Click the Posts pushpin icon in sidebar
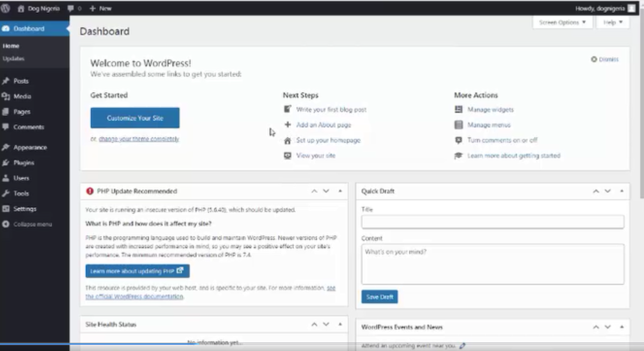The height and width of the screenshot is (351, 644). tap(6, 81)
